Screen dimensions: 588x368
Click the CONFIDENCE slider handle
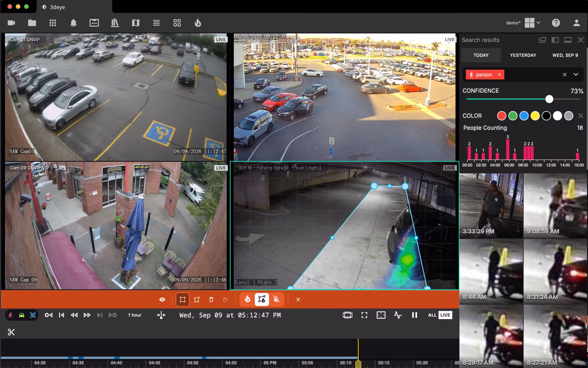coord(549,99)
